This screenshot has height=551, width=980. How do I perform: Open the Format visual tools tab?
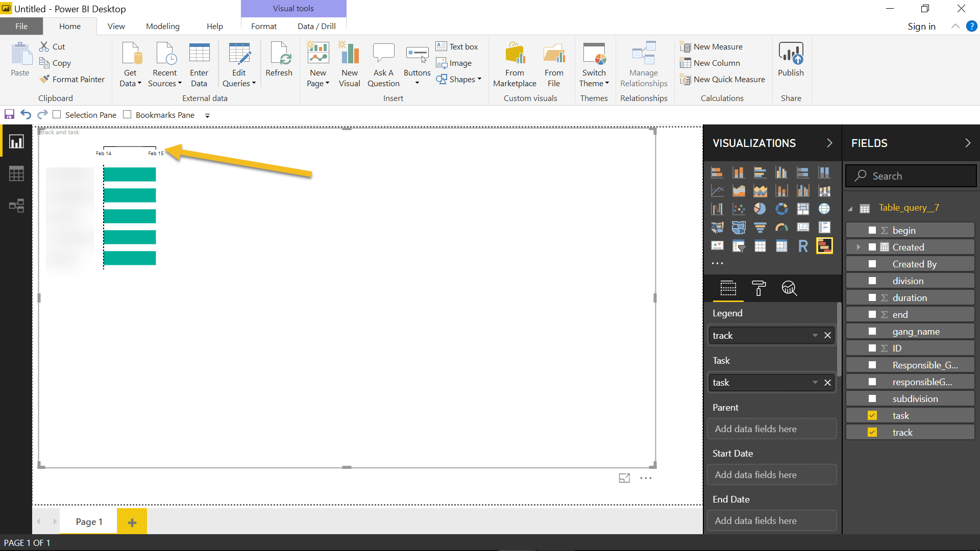click(264, 27)
